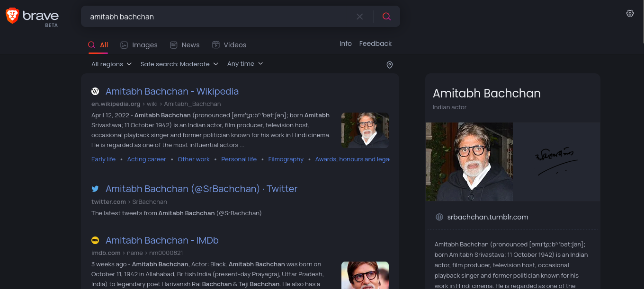Click the location pin icon
The width and height of the screenshot is (644, 289).
click(390, 65)
